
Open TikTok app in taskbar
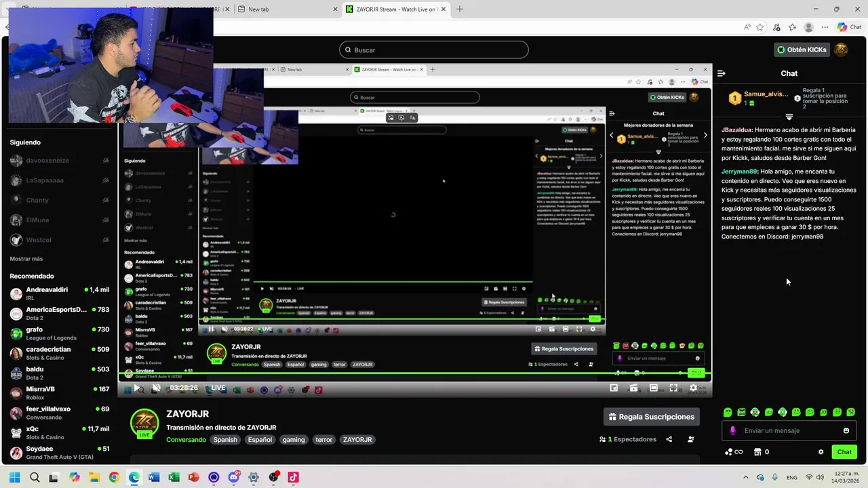[x=293, y=477]
